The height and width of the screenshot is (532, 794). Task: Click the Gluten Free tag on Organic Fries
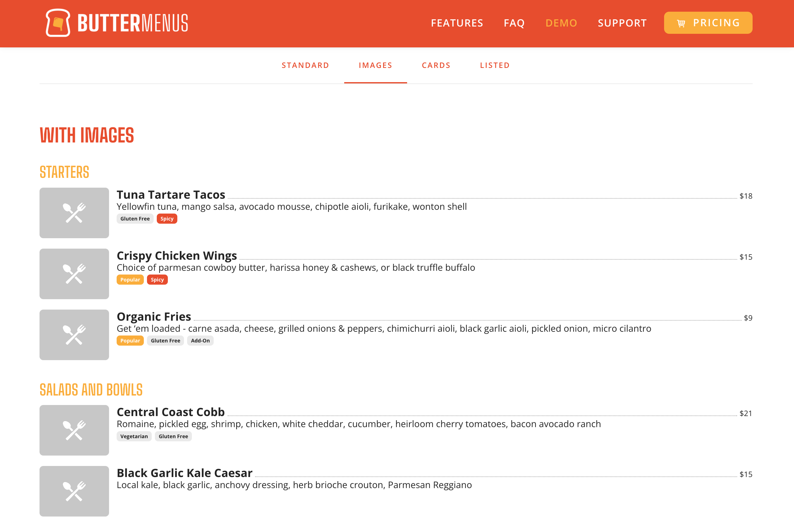(165, 340)
